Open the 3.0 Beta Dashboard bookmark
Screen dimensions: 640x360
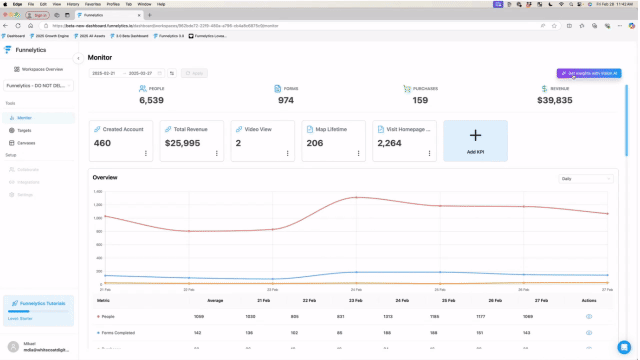(129, 36)
